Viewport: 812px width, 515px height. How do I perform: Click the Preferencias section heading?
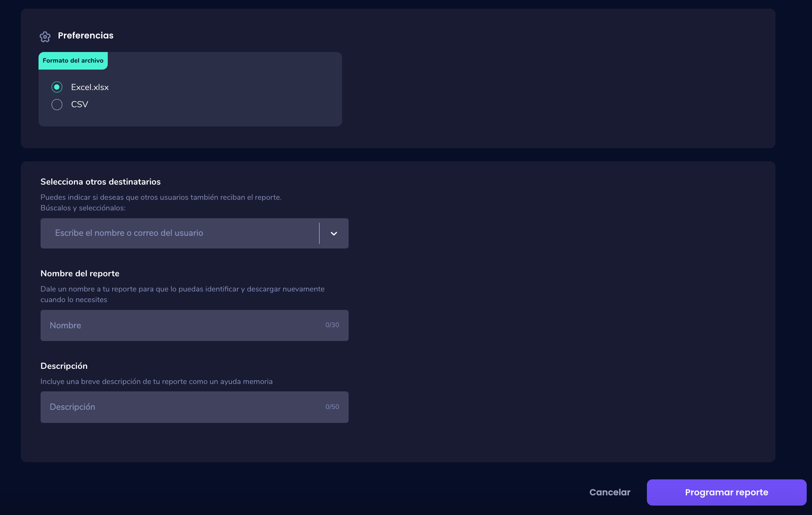point(86,36)
